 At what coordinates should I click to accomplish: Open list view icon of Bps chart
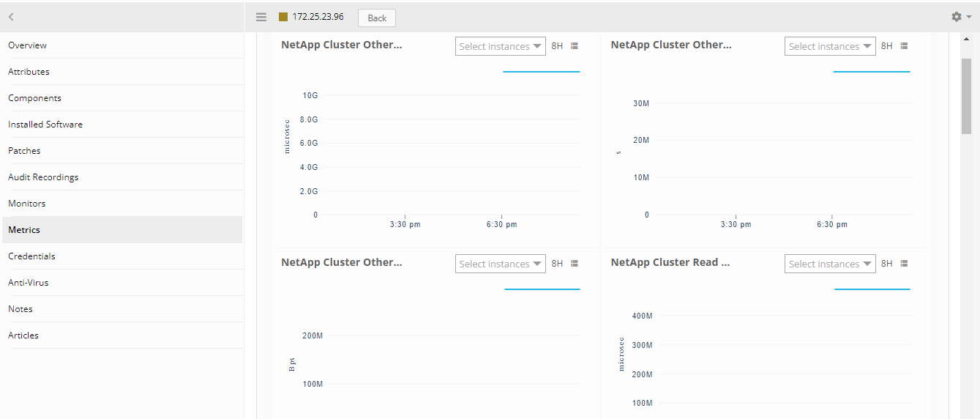pyautogui.click(x=575, y=264)
